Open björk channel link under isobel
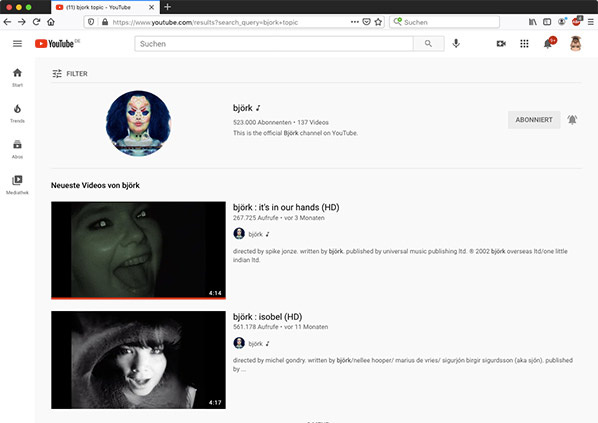The width and height of the screenshot is (598, 423). [x=256, y=344]
